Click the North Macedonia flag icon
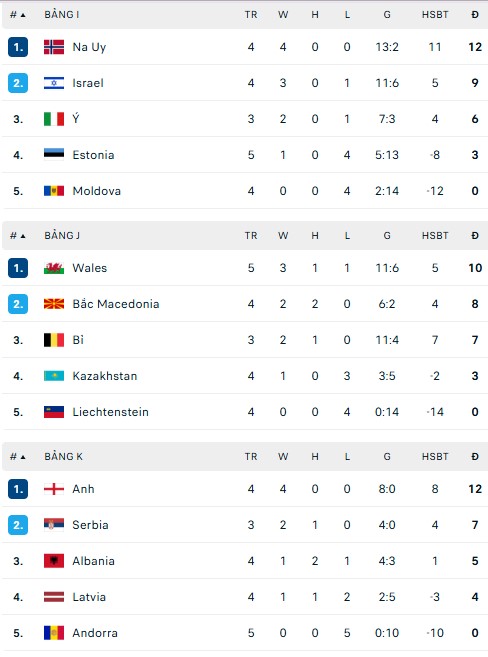 point(54,304)
